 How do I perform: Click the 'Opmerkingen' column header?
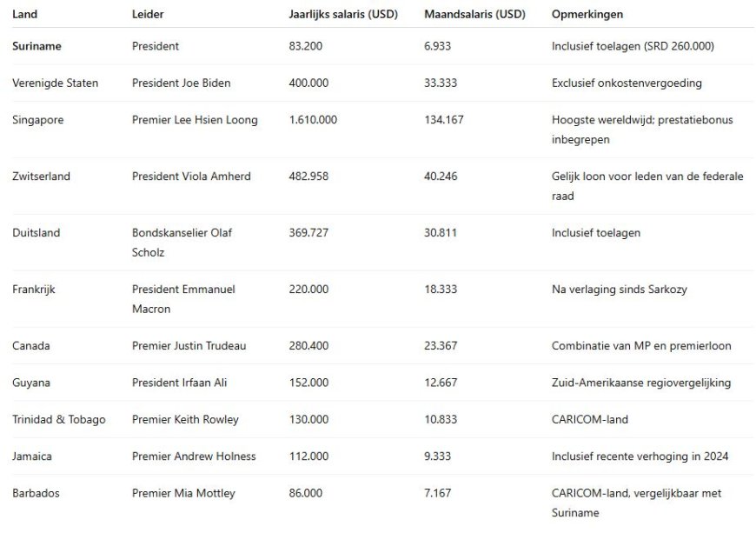point(587,15)
